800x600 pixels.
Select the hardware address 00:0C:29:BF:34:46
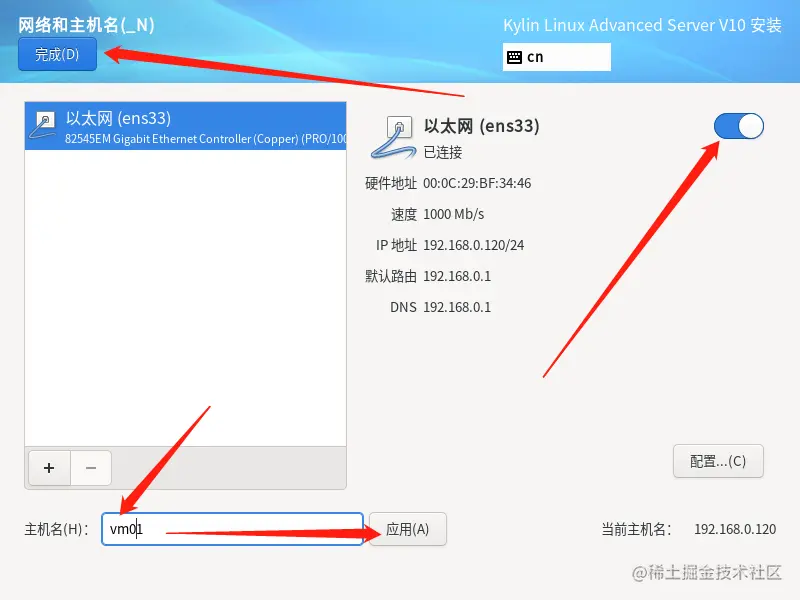[x=477, y=183]
